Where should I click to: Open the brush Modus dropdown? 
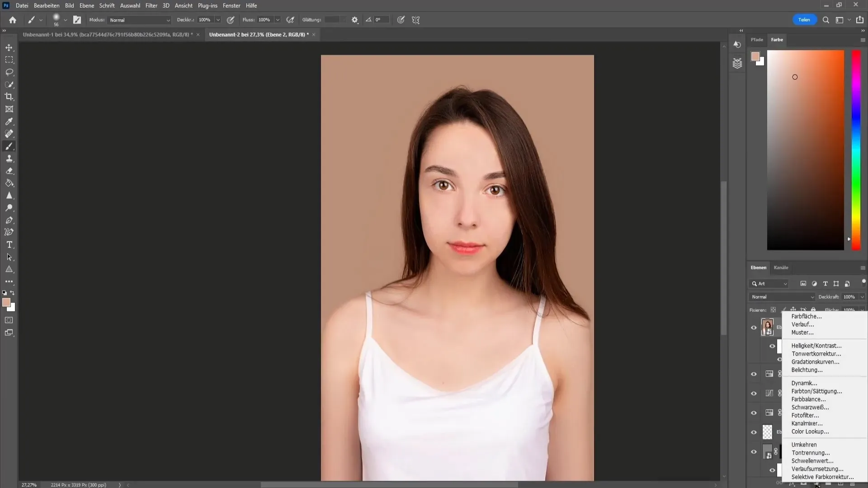(x=139, y=20)
